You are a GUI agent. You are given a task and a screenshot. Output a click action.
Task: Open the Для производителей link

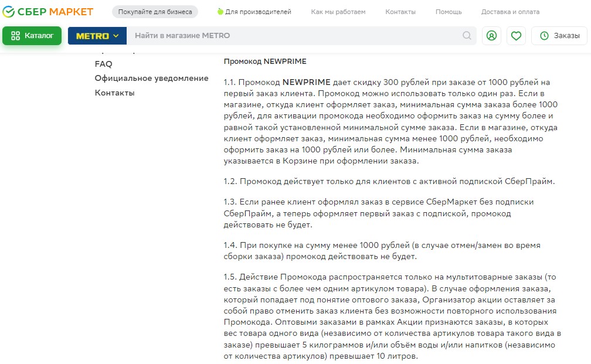click(x=258, y=12)
